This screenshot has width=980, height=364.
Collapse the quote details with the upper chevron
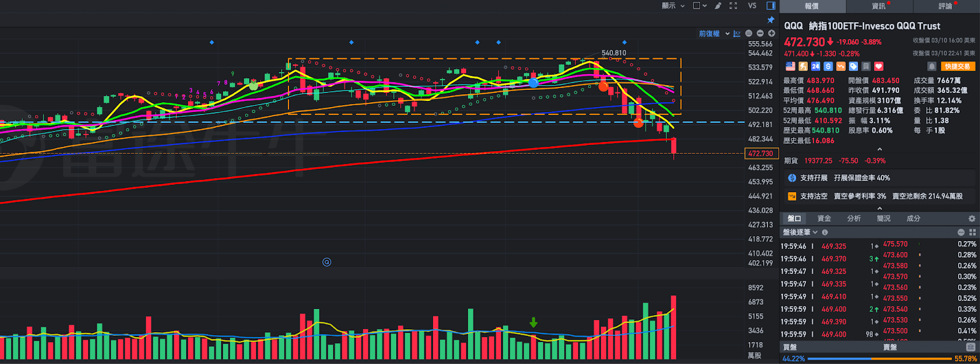pyautogui.click(x=880, y=149)
